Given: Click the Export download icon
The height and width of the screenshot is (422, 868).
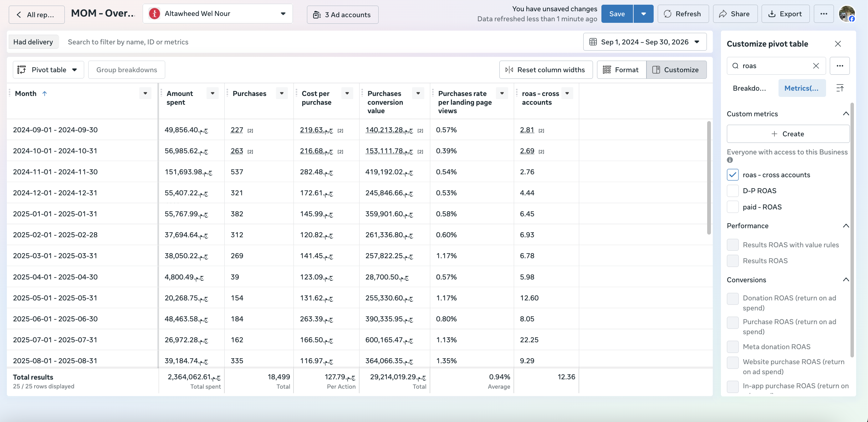Looking at the screenshot, I should click(772, 14).
